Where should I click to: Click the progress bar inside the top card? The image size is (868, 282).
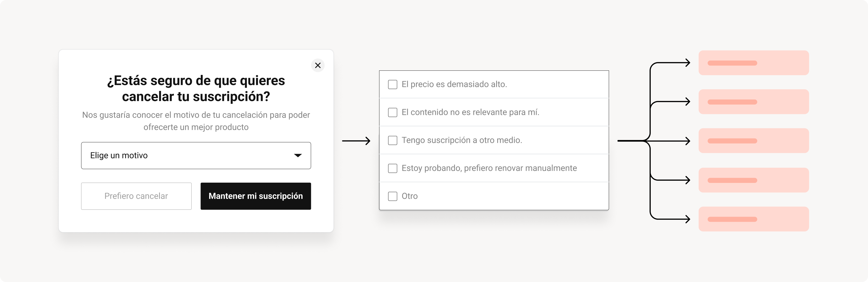732,63
